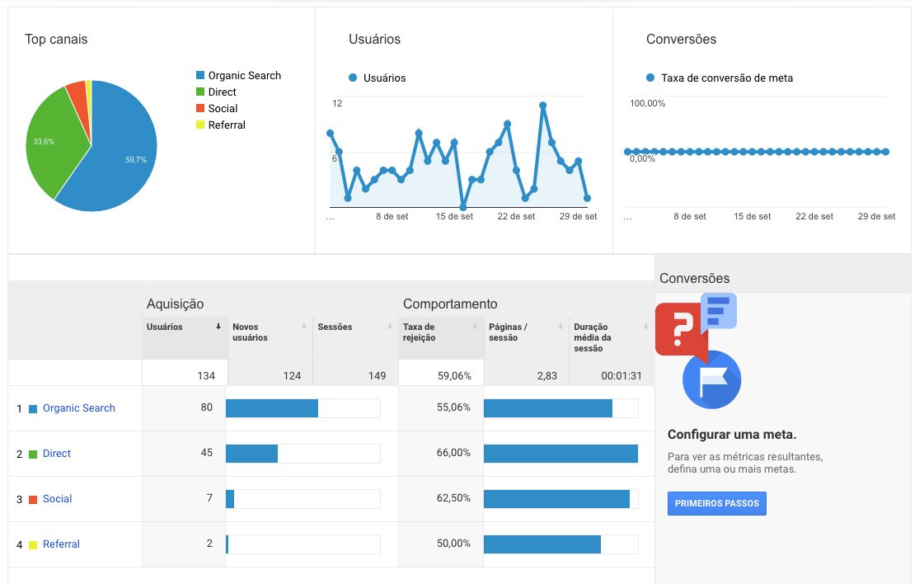Click the Usuários column header
Image resolution: width=924 pixels, height=584 pixels.
(185, 338)
